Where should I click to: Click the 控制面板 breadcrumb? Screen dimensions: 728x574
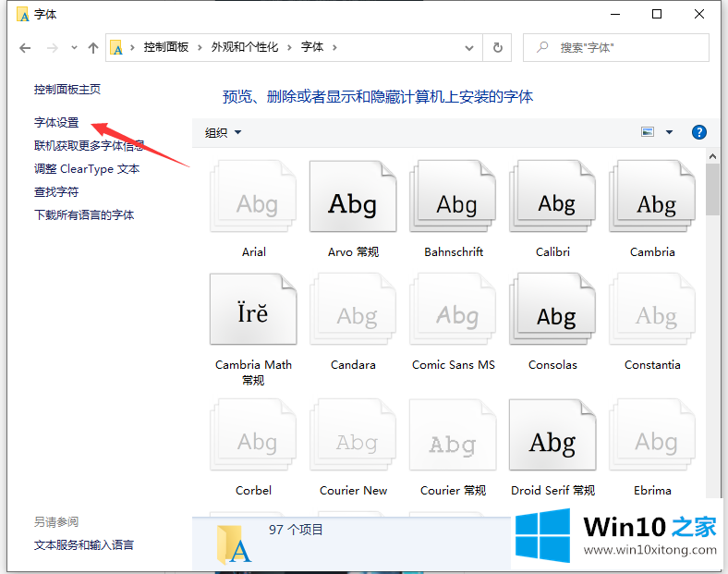(165, 47)
